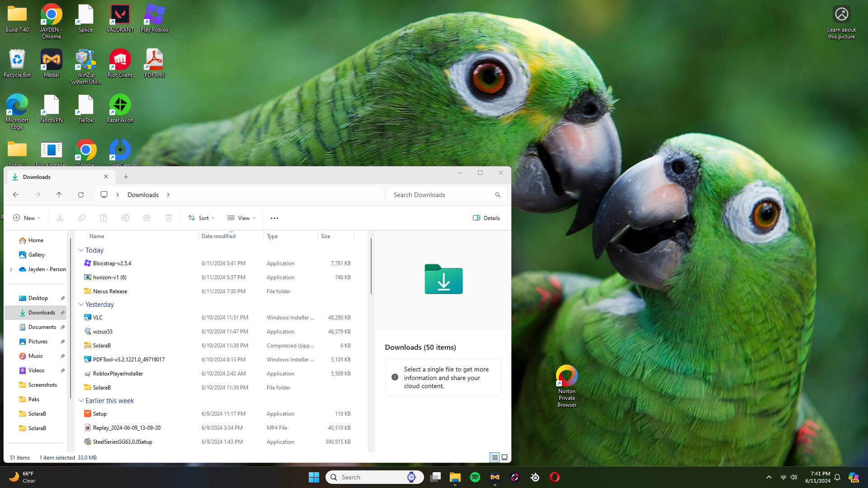Viewport: 868px width, 488px height.
Task: Collapse the Today group
Action: tap(81, 250)
